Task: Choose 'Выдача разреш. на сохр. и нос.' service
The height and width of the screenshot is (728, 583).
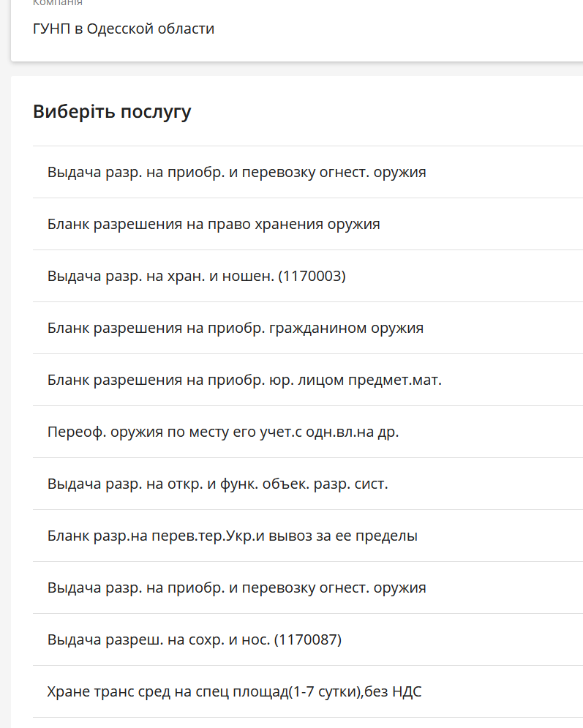Action: [x=194, y=640]
